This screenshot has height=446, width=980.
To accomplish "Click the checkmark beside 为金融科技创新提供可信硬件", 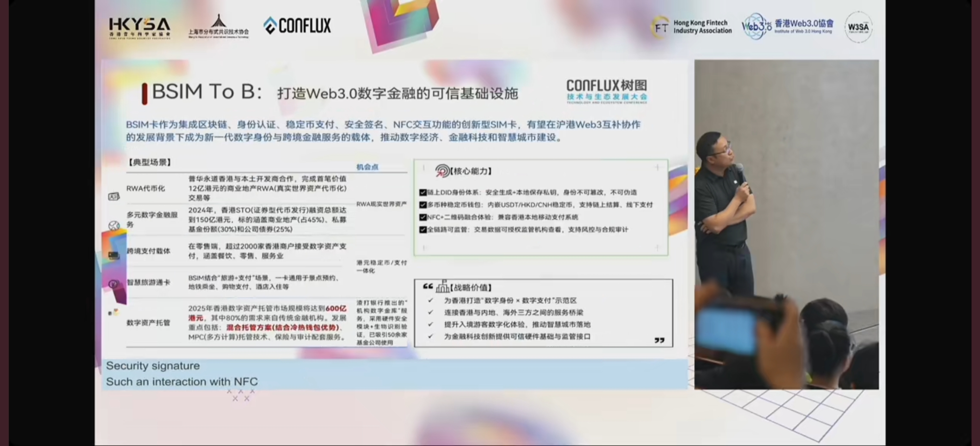I will point(430,336).
